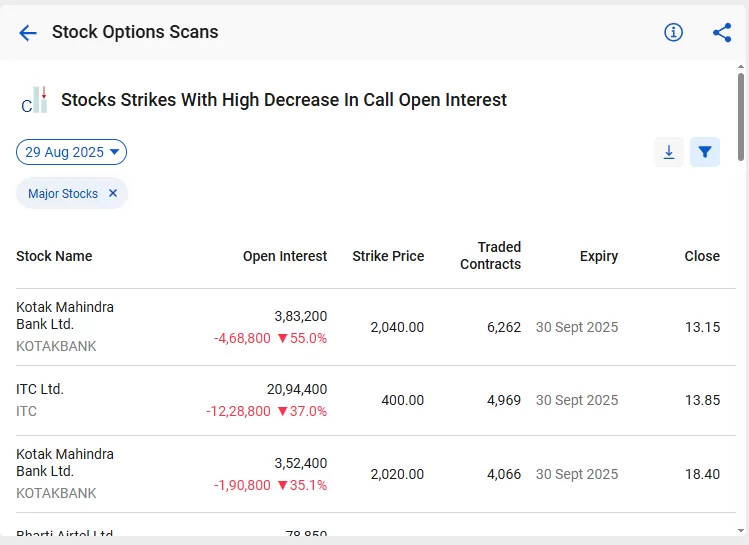Sort by Close column header
Image resolution: width=749 pixels, height=545 pixels.
tap(702, 256)
